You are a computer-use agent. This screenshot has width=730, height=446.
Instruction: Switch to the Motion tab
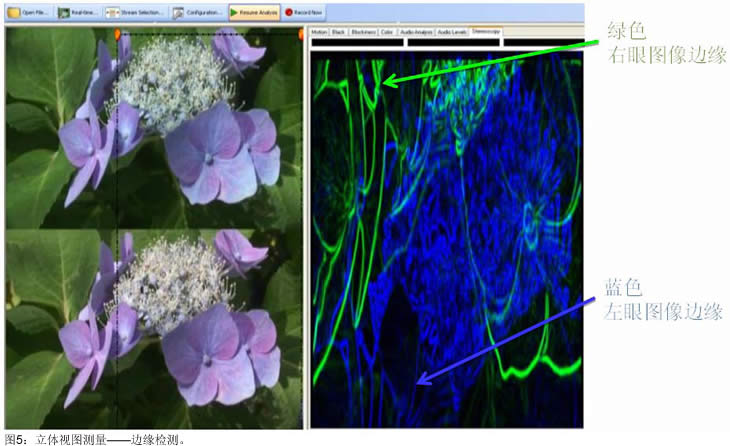coord(319,33)
